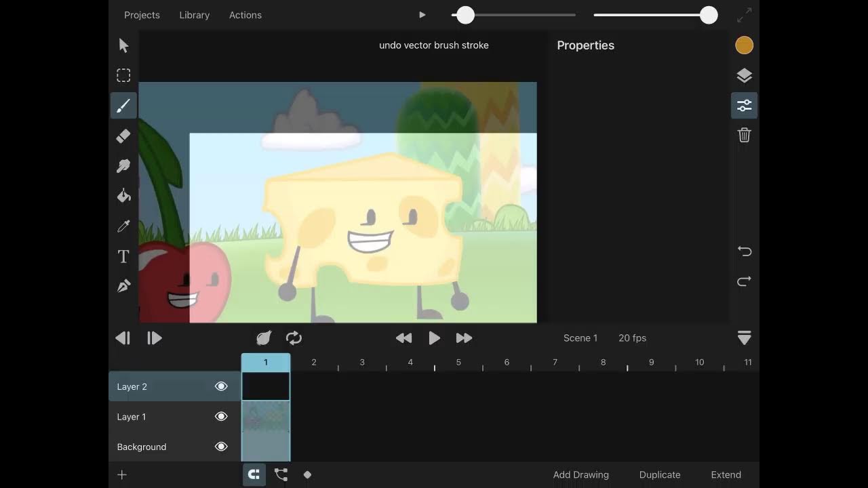868x488 pixels.
Task: Change the 20 fps frame rate
Action: (x=632, y=338)
